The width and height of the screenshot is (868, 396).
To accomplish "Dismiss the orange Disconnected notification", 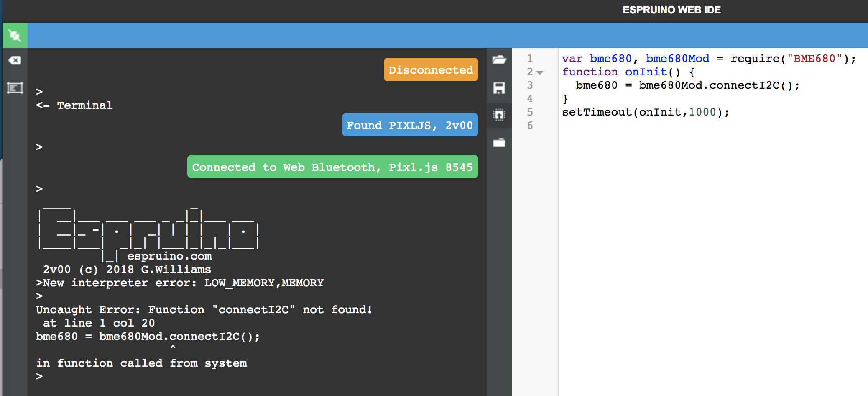I will (431, 69).
